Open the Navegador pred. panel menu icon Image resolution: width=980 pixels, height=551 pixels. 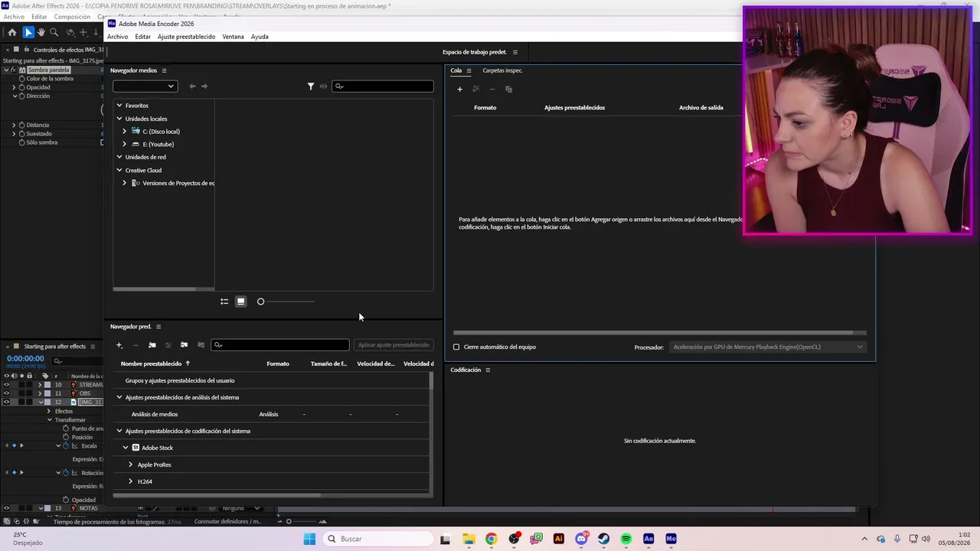158,327
